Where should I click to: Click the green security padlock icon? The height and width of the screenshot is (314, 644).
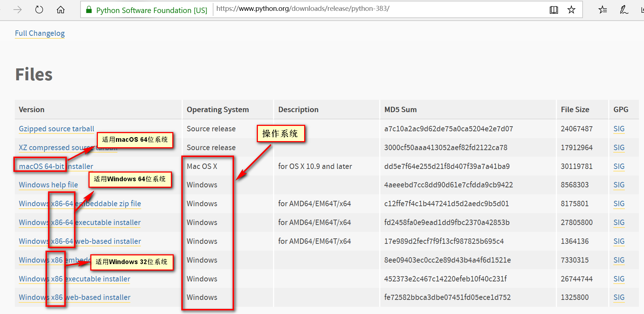[89, 10]
